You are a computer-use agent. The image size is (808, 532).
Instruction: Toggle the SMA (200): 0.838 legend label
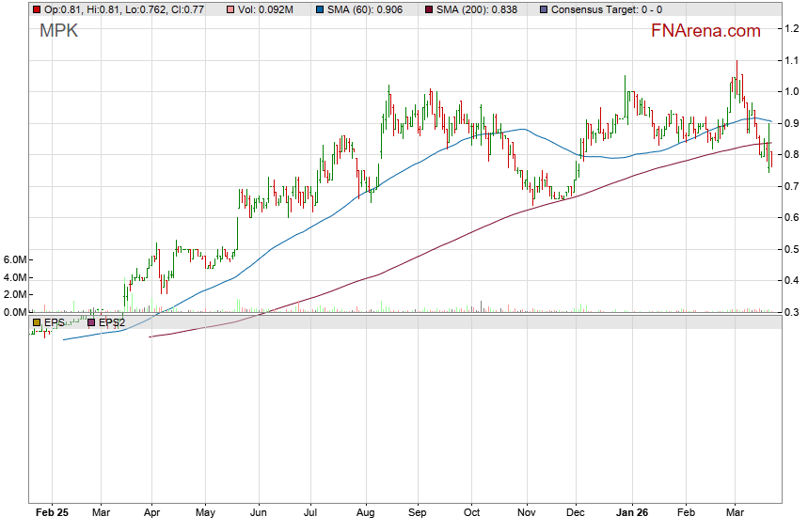tap(481, 9)
